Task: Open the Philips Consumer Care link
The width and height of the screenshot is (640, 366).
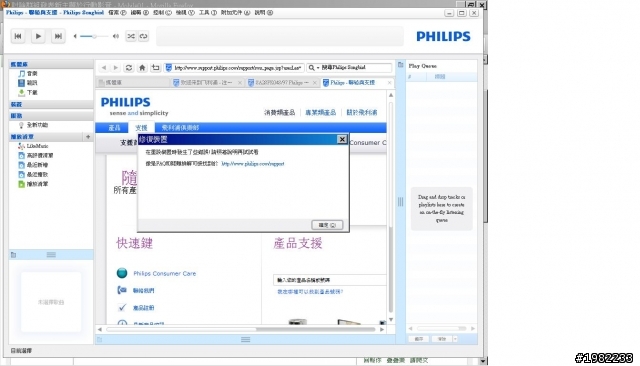Action: click(x=164, y=273)
